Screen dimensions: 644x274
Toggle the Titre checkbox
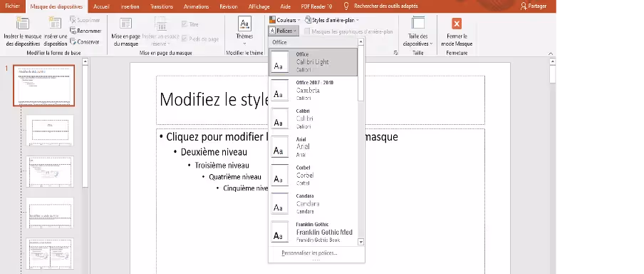click(185, 24)
